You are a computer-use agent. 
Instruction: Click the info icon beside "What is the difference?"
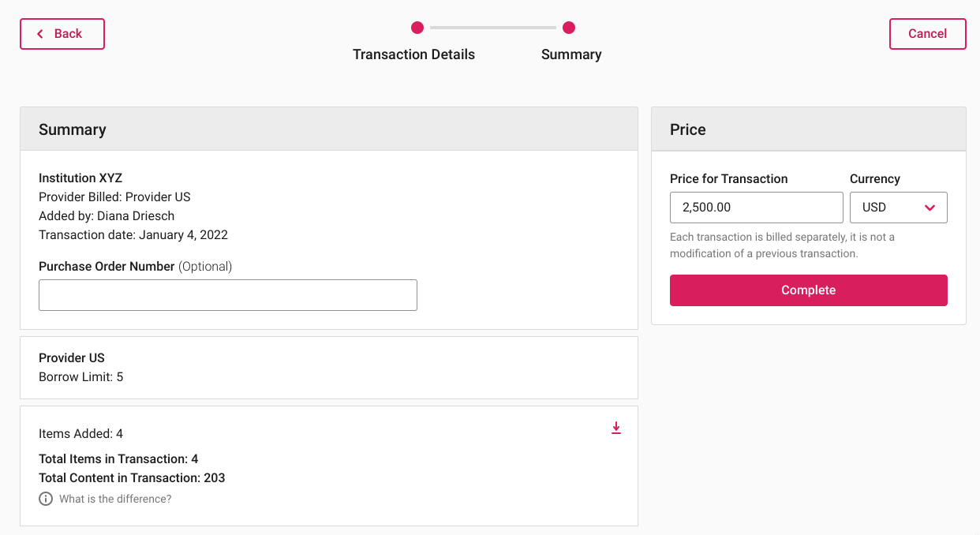click(x=46, y=499)
